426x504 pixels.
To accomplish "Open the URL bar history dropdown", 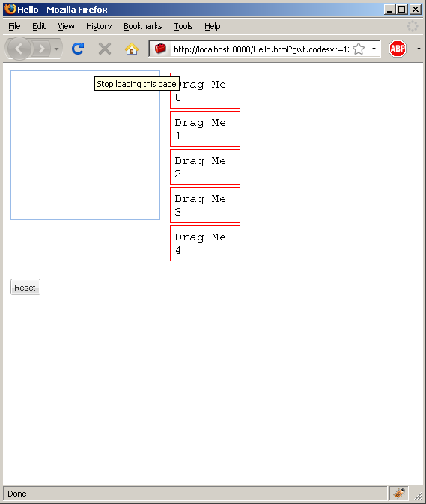I will 374,49.
